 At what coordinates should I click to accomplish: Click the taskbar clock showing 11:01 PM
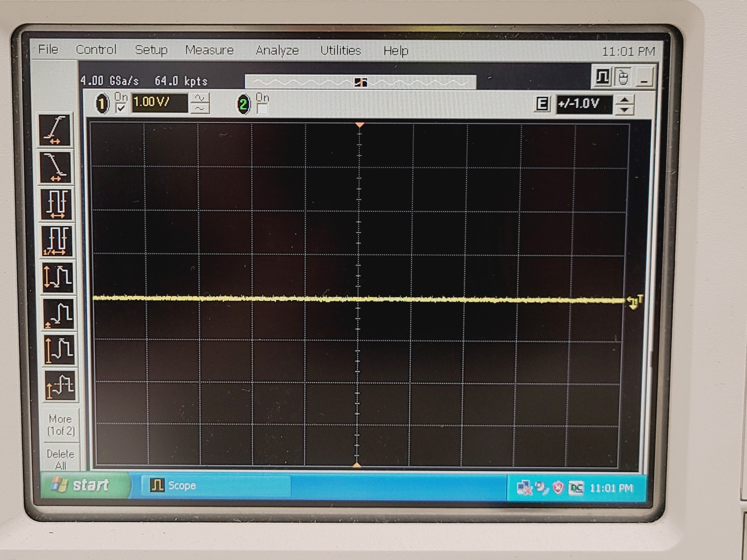pos(611,488)
